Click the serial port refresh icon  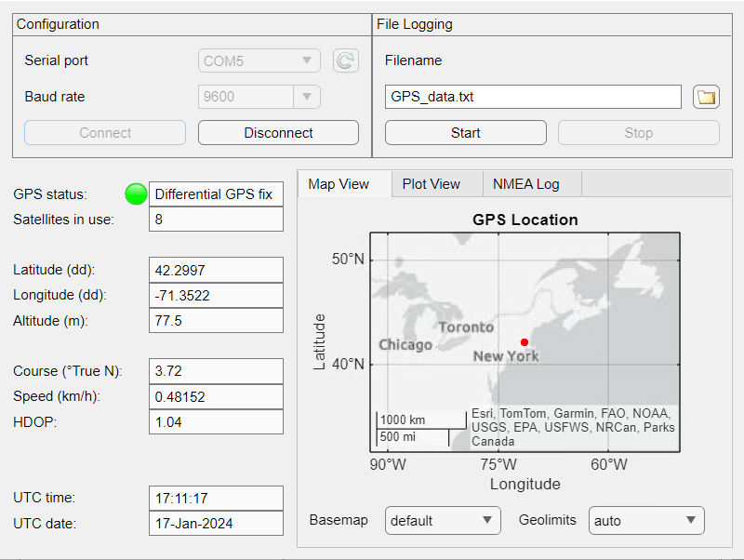click(x=346, y=61)
